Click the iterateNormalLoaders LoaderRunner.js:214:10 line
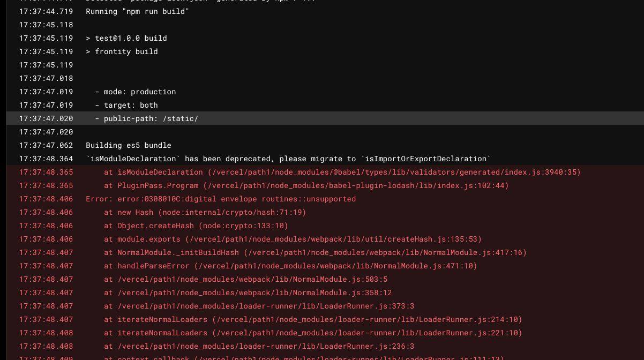The height and width of the screenshot is (360, 644). click(313, 319)
